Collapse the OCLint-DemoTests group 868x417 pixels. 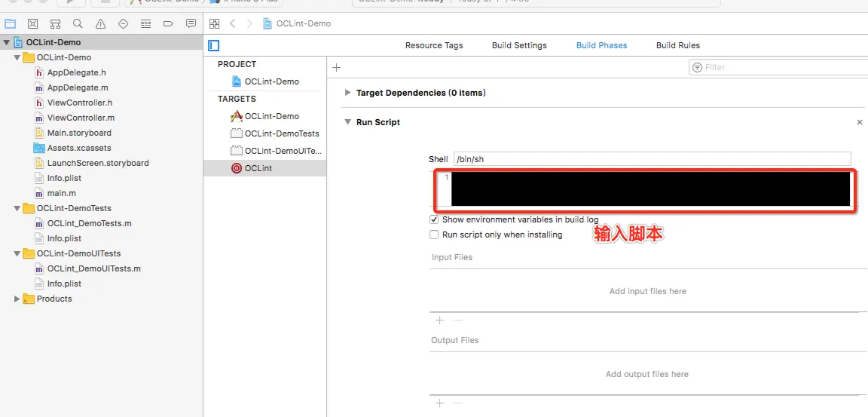17,208
